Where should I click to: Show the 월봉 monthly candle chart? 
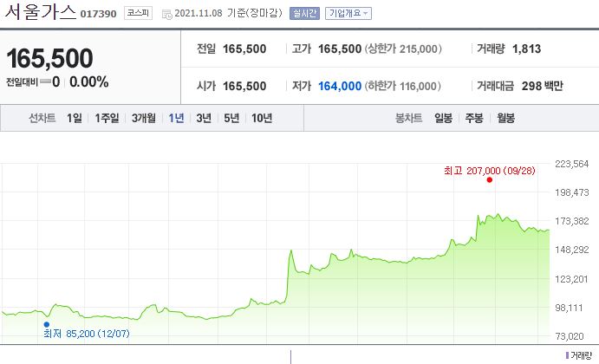pyautogui.click(x=505, y=118)
